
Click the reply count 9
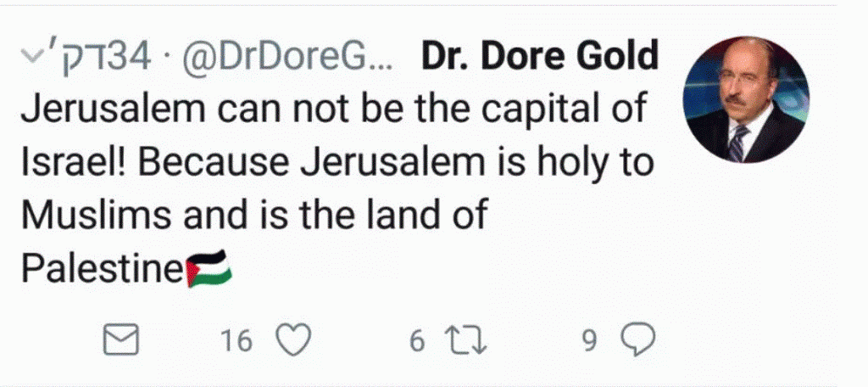pyautogui.click(x=590, y=342)
